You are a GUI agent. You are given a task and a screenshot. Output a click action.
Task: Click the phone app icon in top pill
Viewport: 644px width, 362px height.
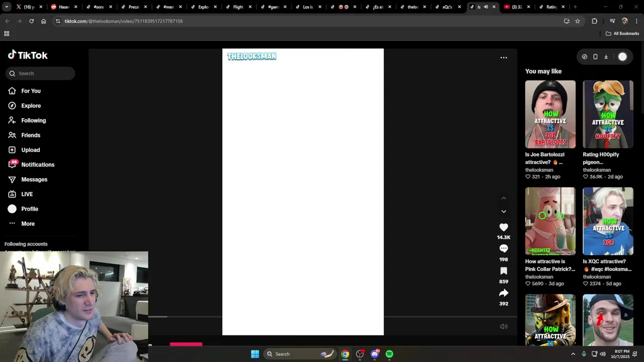[595, 57]
